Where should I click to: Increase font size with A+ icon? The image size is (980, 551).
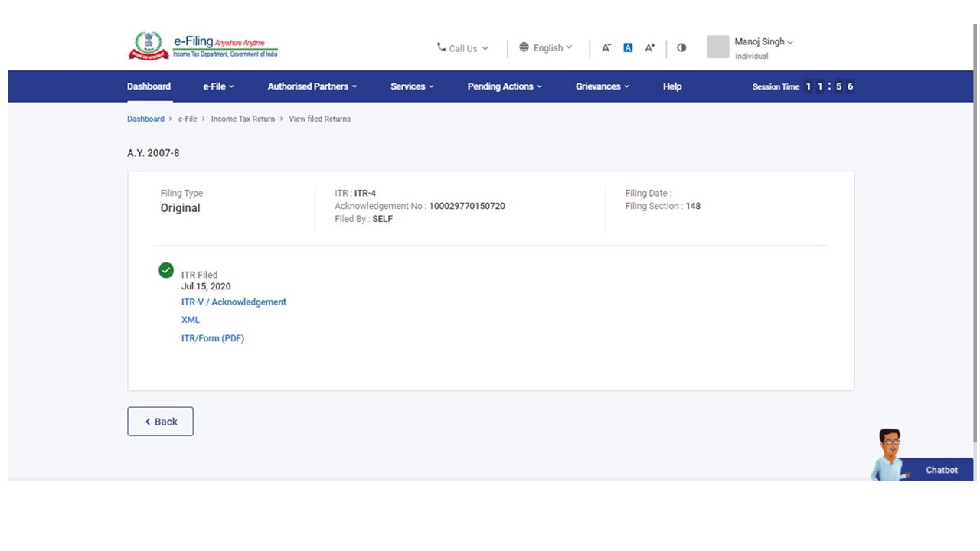(649, 47)
